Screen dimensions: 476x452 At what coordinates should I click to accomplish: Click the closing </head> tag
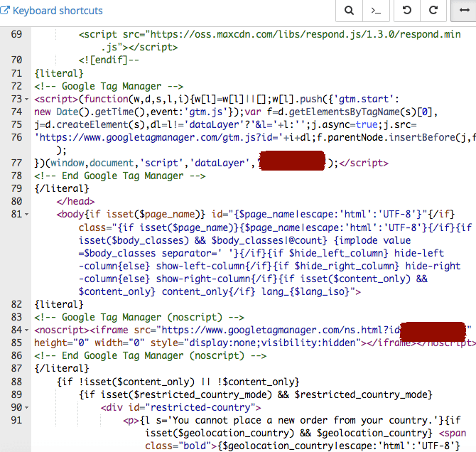coord(75,202)
